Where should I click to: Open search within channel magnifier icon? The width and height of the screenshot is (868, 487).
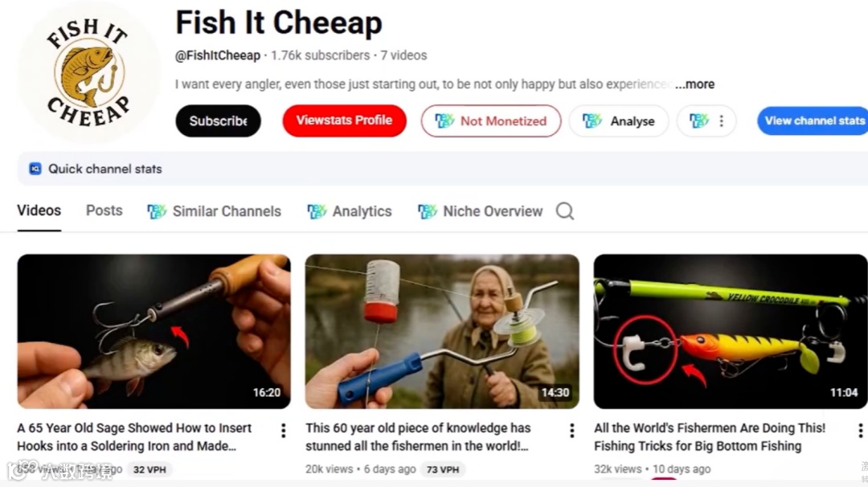pyautogui.click(x=565, y=211)
